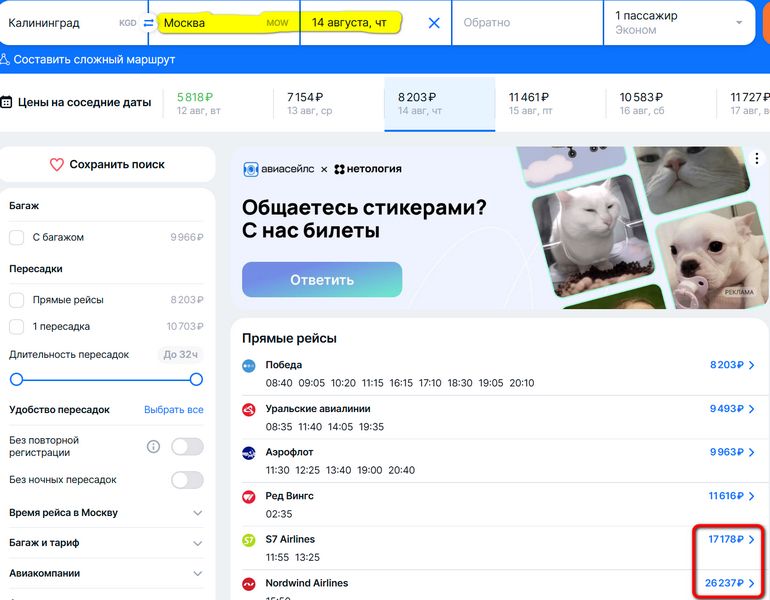Screen dimensions: 770x600
Task: Select Aeroflot 19:00 departure time
Action: (x=370, y=470)
